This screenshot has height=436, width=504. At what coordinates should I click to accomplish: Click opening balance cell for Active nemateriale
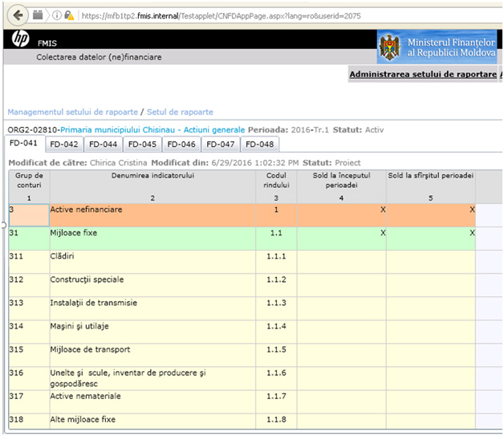click(341, 402)
